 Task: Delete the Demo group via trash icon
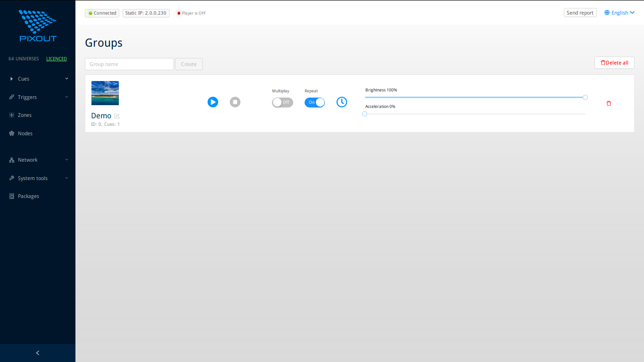pos(609,103)
